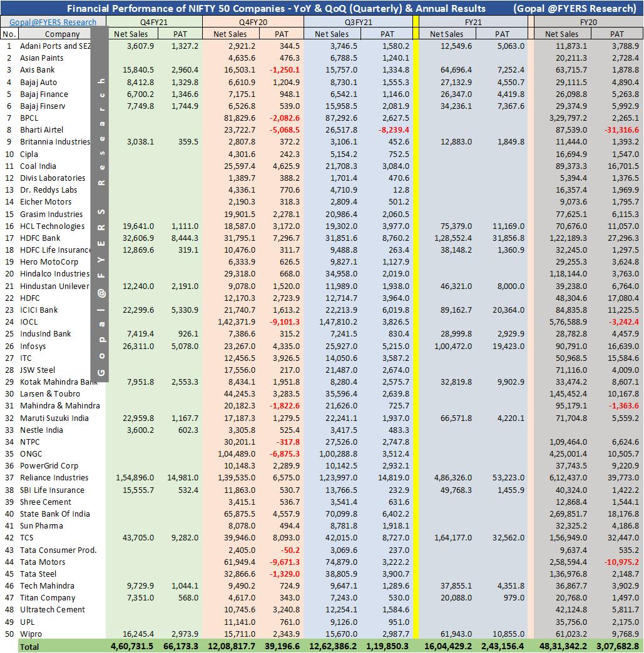Viewport: 644px width, 653px height.
Task: Select the Reliance Industries company cell
Action: [54, 478]
